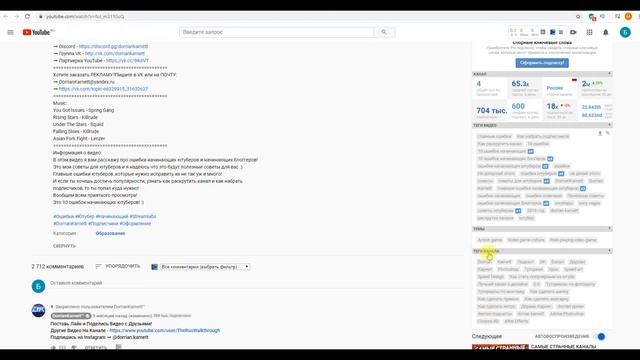Click the browser back arrow
The width and height of the screenshot is (640, 360).
tap(6, 16)
